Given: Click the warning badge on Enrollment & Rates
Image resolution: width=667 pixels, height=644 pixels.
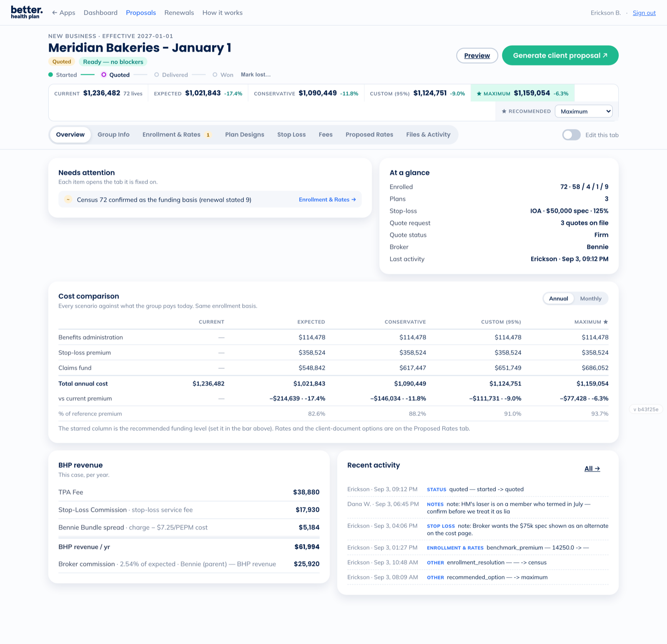Looking at the screenshot, I should 208,135.
